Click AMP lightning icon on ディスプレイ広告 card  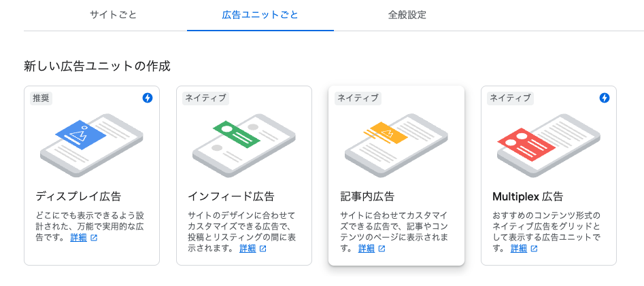148,98
